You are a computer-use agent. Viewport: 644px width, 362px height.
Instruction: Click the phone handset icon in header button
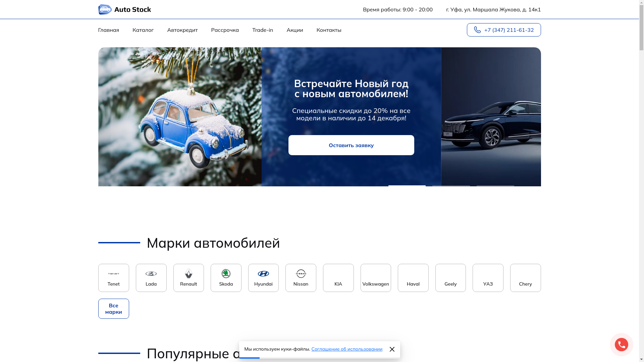tap(477, 30)
